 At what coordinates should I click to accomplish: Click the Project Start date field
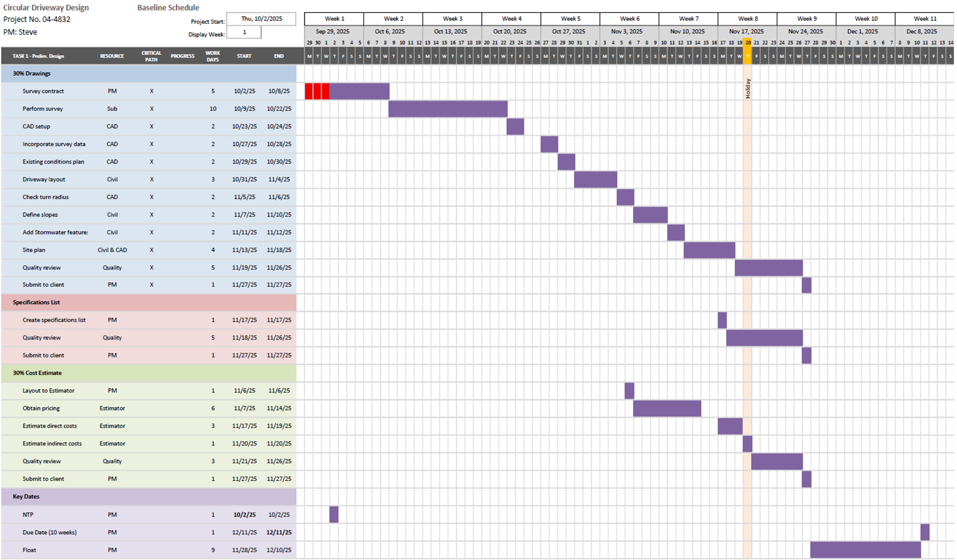pos(261,19)
